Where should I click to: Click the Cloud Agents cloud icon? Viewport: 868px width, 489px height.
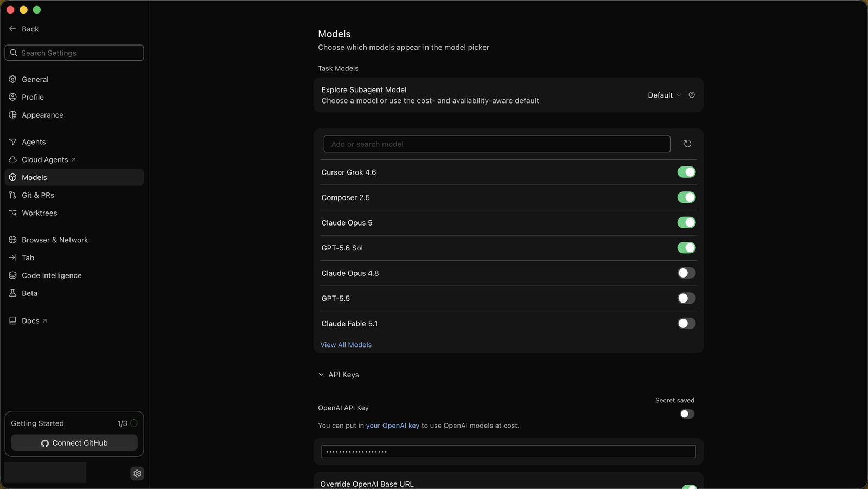click(x=12, y=159)
